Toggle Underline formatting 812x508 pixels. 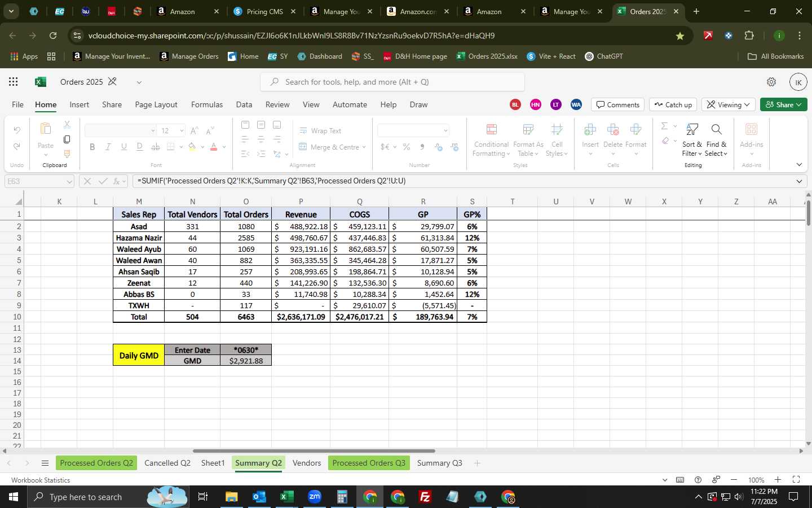pyautogui.click(x=123, y=147)
